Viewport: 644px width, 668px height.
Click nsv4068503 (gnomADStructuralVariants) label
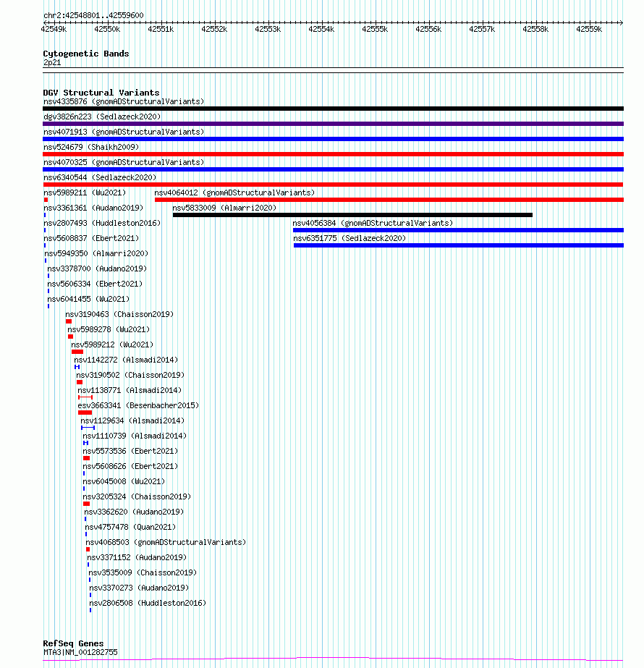click(166, 542)
